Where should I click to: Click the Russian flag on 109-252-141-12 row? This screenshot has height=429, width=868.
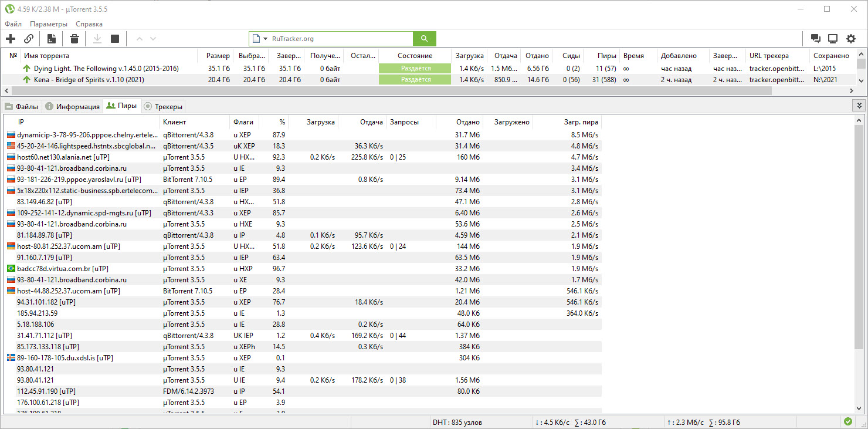click(x=11, y=213)
